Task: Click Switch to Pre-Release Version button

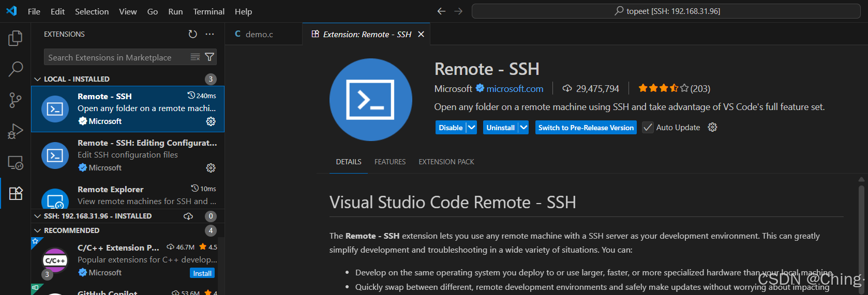Action: 586,128
